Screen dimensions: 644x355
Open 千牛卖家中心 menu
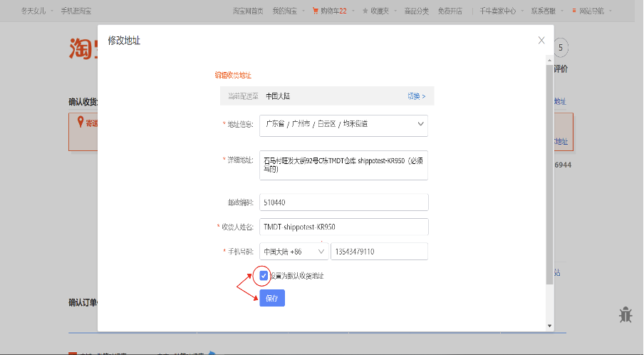[x=497, y=11]
